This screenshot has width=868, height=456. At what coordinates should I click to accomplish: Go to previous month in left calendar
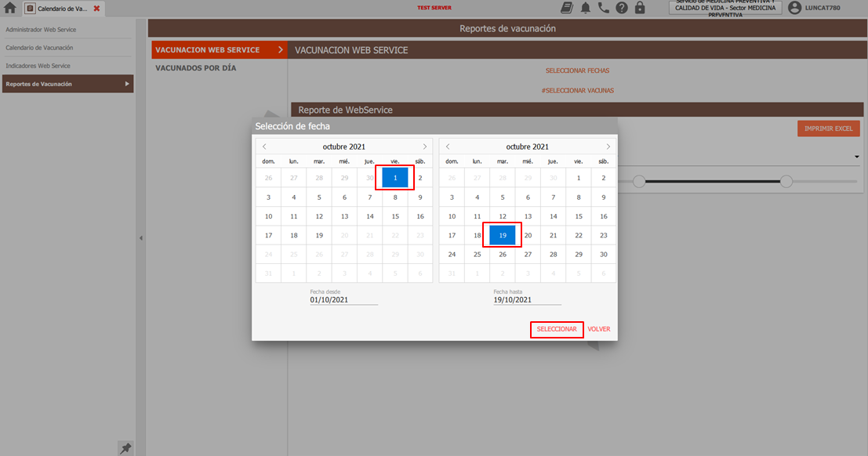(264, 146)
